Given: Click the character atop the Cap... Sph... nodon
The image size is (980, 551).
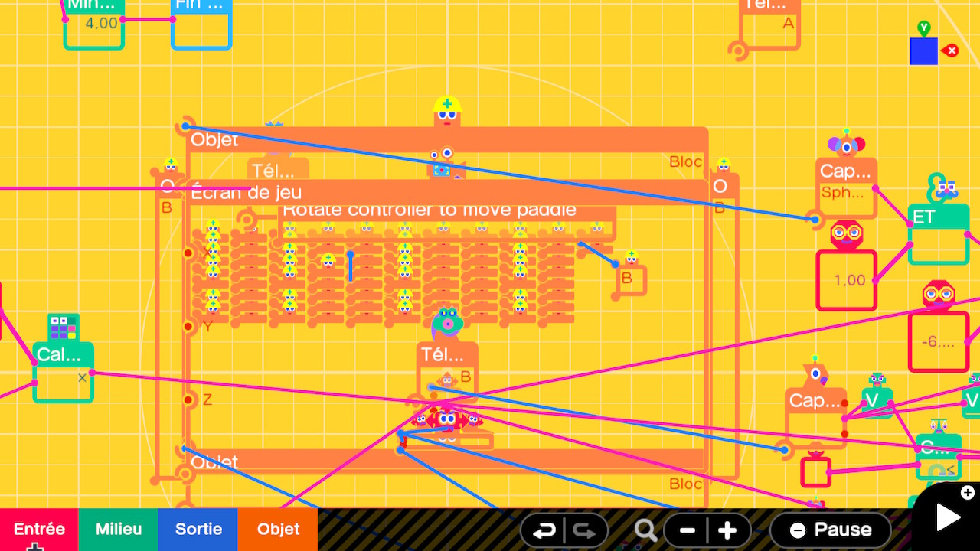Looking at the screenshot, I should (846, 143).
